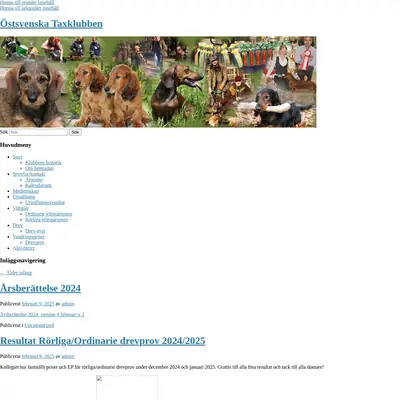Open the Medlemskap menu item

click(x=26, y=191)
